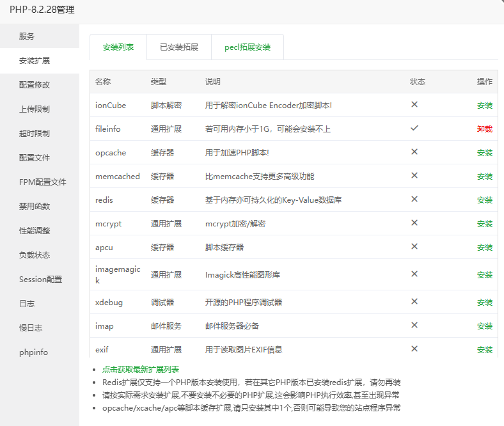
Task: Open Session配置 in sidebar
Action: [40, 280]
